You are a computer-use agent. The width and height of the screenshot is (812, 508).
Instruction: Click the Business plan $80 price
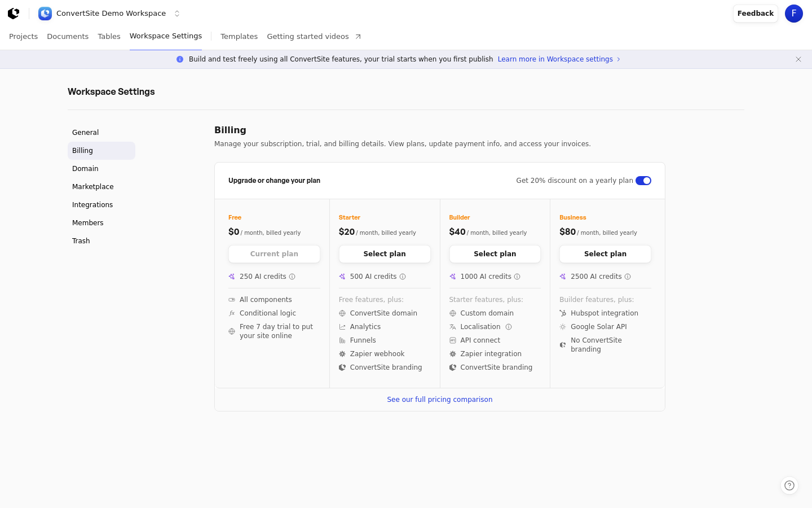point(568,232)
